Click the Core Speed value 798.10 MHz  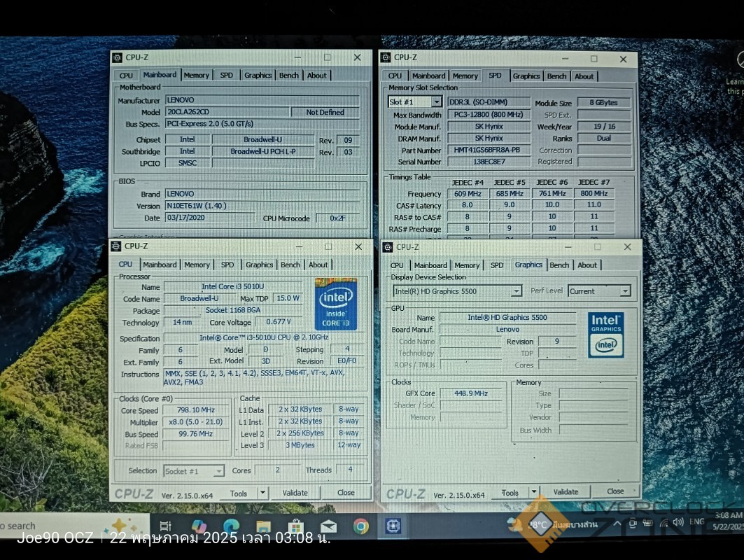pyautogui.click(x=195, y=410)
